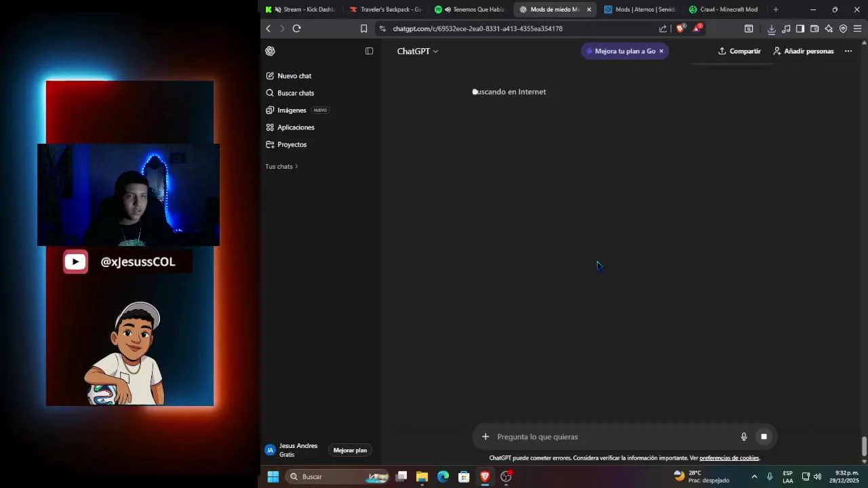Open the Task View taskbar icon

pos(401,476)
